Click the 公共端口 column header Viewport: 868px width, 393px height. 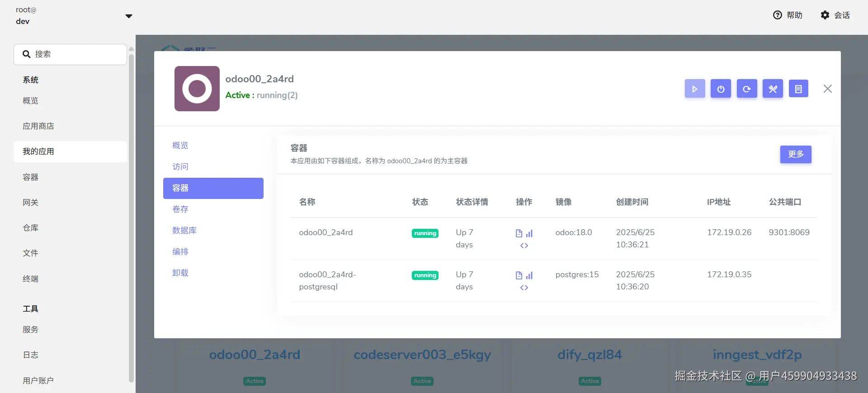click(785, 202)
